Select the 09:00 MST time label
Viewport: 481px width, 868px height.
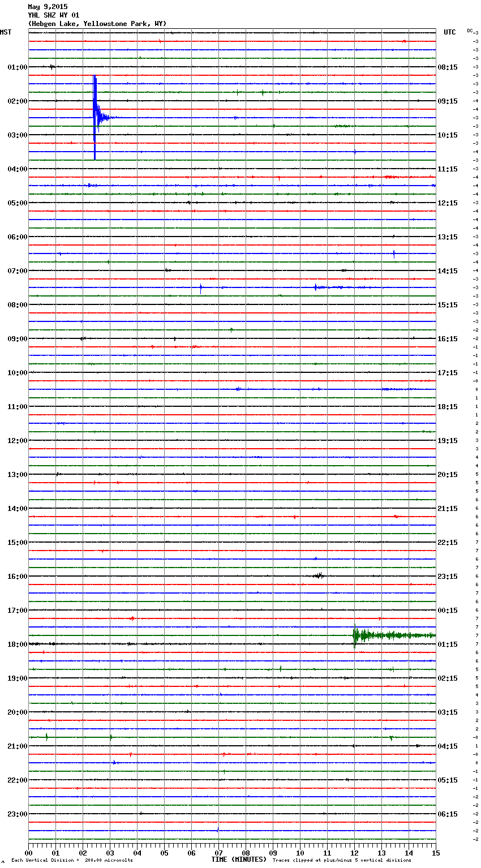pos(17,339)
